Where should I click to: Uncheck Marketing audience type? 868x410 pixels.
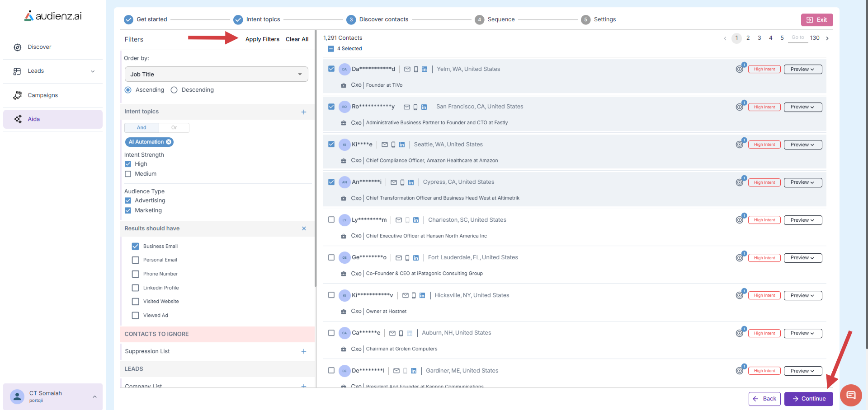128,210
